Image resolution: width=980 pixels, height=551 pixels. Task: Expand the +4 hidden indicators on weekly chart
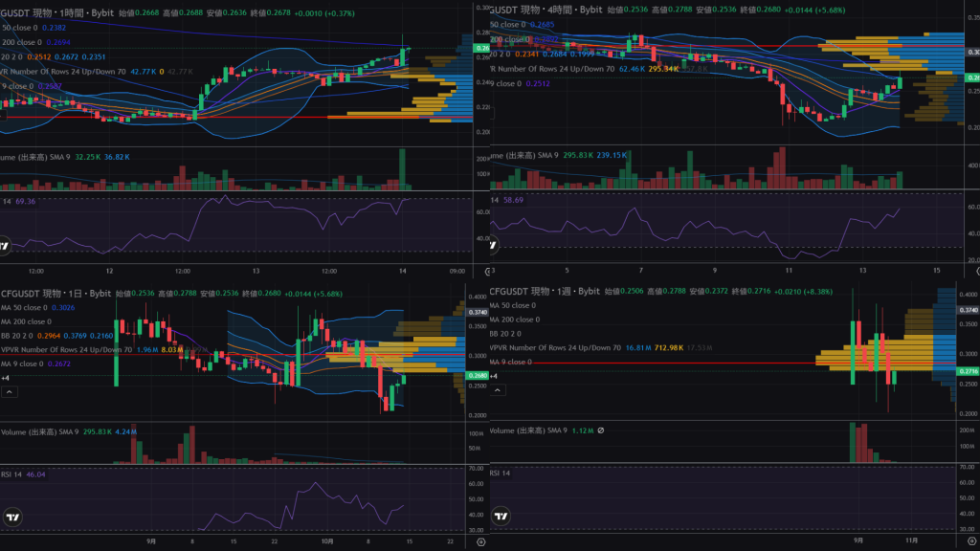pyautogui.click(x=494, y=377)
